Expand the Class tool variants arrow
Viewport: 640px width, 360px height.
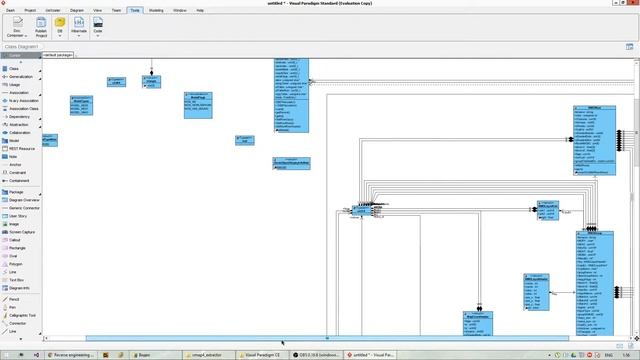pos(40,71)
